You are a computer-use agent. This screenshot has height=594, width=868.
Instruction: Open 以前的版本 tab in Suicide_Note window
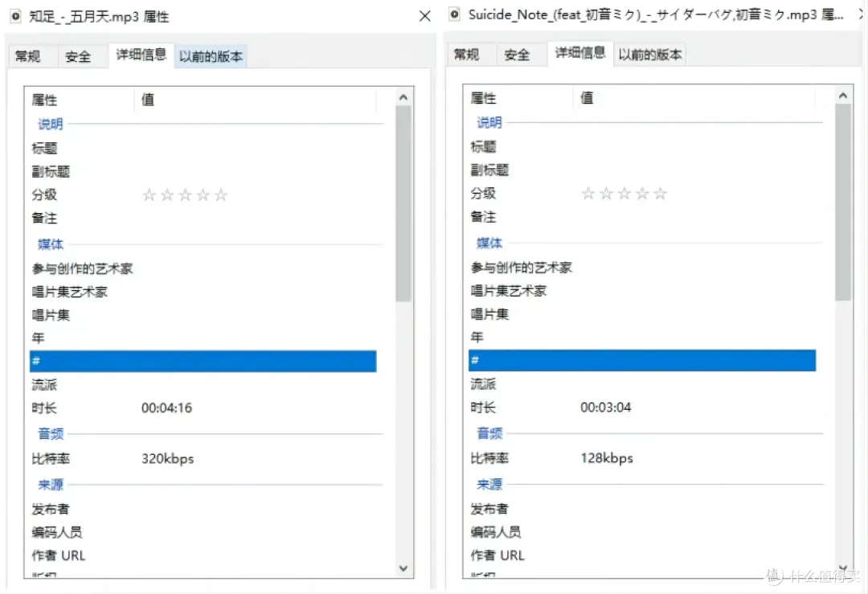pos(649,55)
